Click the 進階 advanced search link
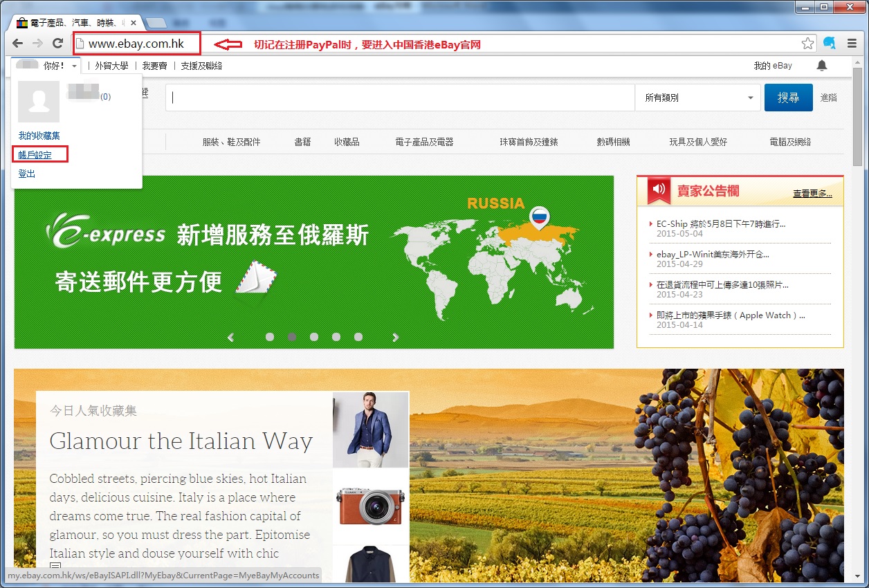The width and height of the screenshot is (869, 588). click(829, 98)
